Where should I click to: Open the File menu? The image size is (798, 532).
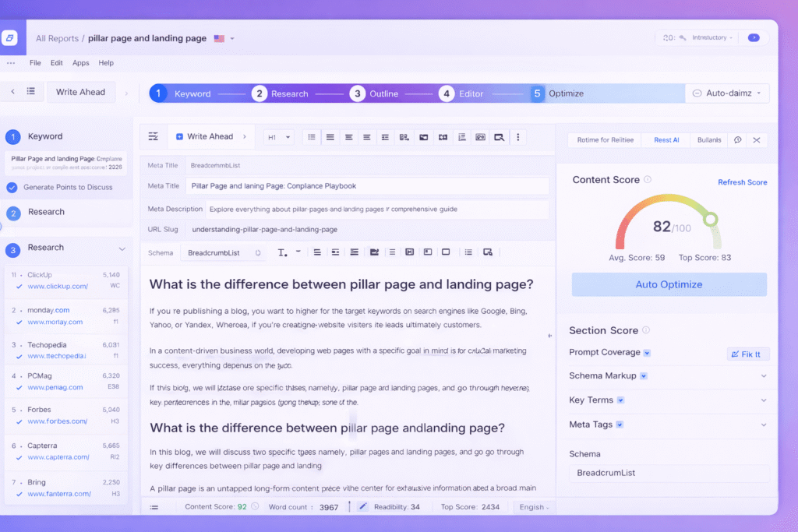pyautogui.click(x=35, y=63)
